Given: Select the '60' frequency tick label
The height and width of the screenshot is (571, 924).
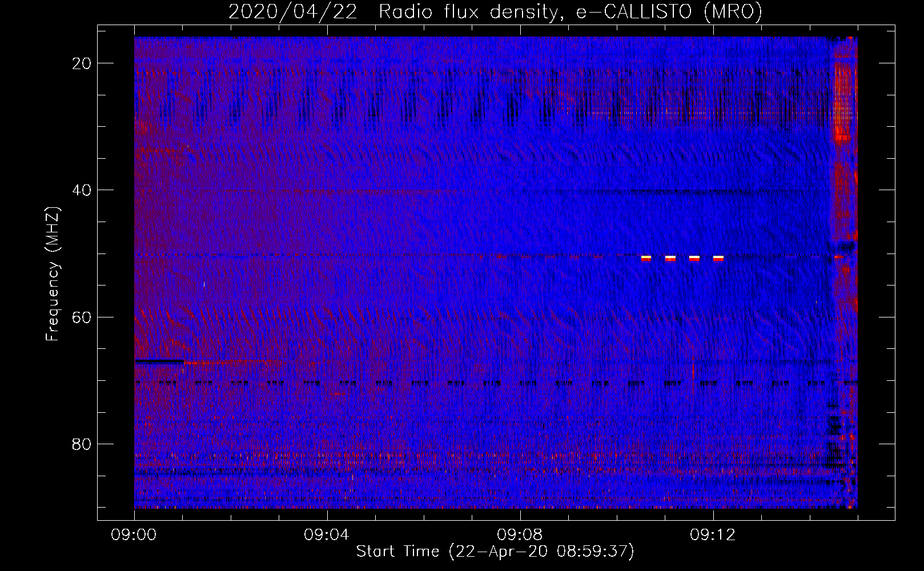Looking at the screenshot, I should (82, 317).
